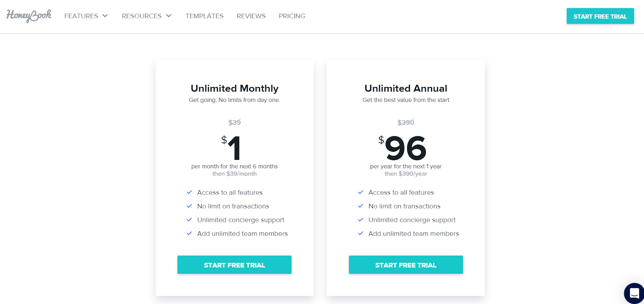644x304 pixels.
Task: Open the Reviews page
Action: pos(251,16)
